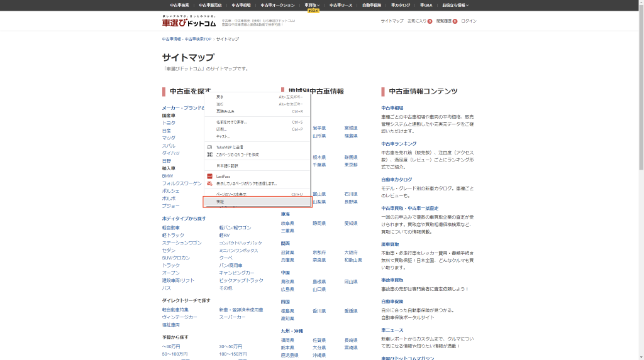Open 中古車販売店 in top navigation
This screenshot has height=360, width=644.
click(x=210, y=5)
